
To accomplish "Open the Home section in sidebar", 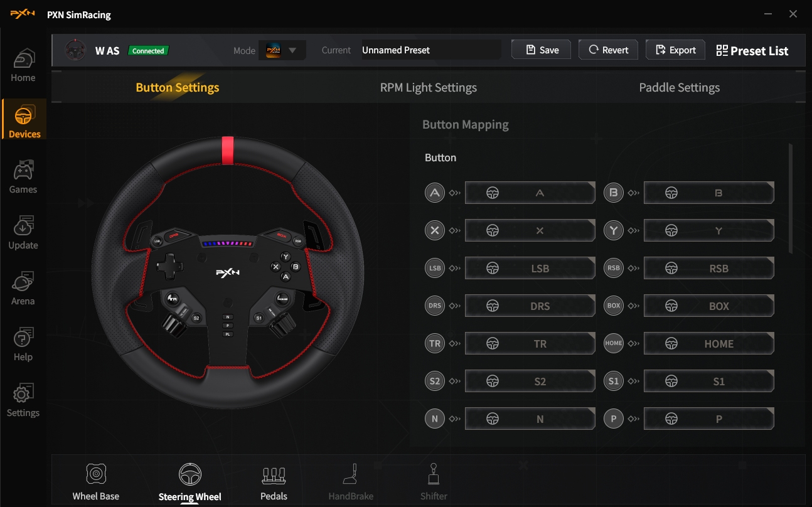I will tap(23, 66).
